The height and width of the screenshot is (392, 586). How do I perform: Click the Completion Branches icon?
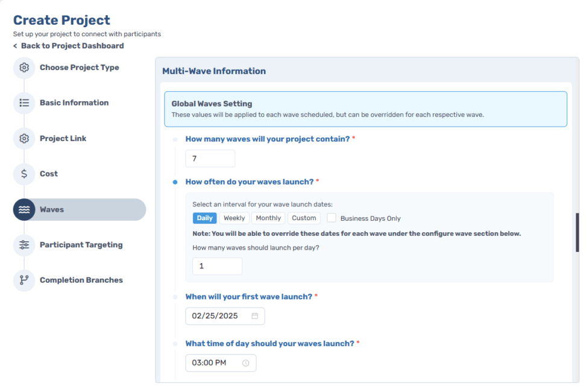[x=24, y=280]
